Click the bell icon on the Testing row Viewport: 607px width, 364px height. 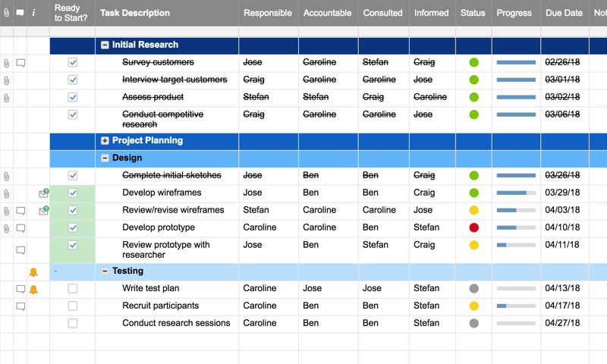pos(33,271)
